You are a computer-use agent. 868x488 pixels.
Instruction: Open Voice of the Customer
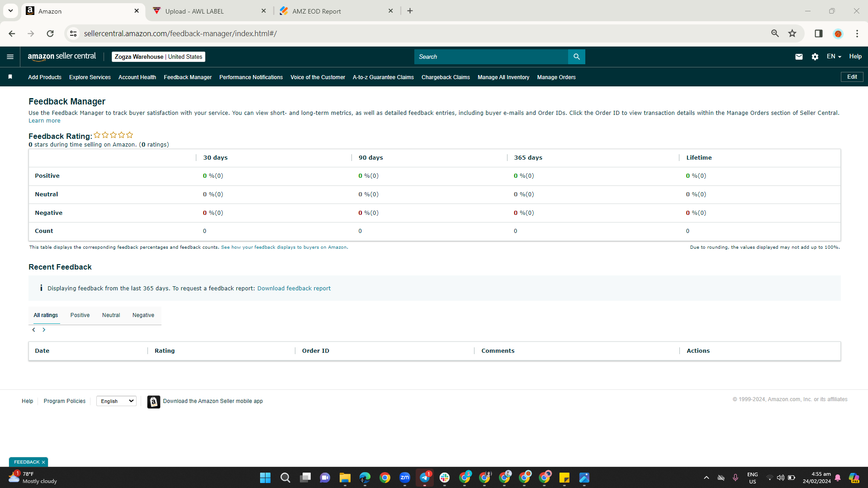click(318, 77)
